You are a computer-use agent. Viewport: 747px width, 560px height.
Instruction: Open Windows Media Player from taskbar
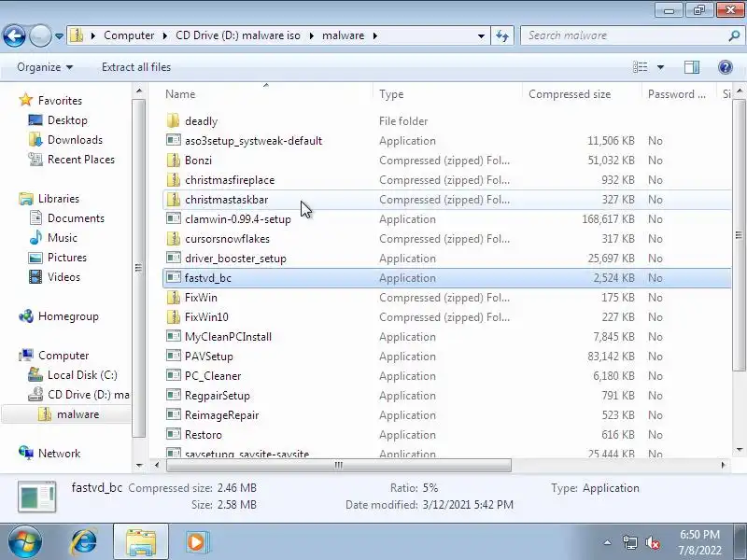click(x=196, y=541)
